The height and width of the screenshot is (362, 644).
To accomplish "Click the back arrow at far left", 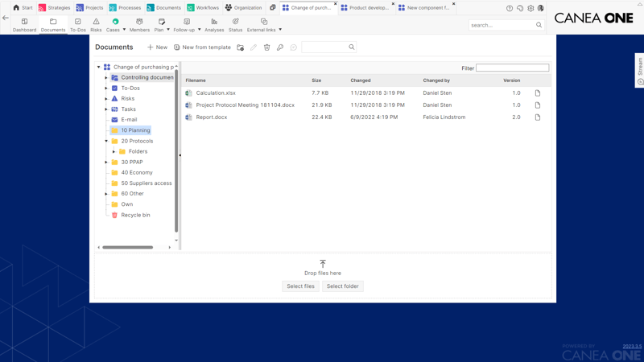I will pyautogui.click(x=6, y=18).
